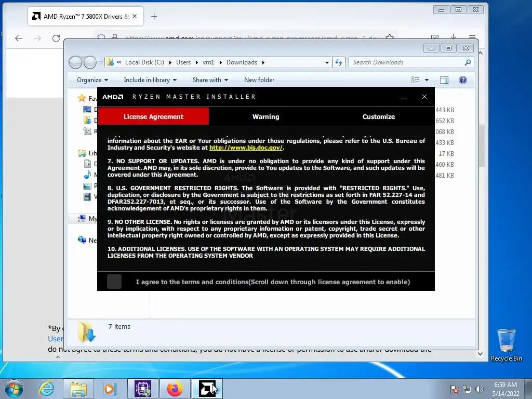
Task: Open Firefox downloads arrow
Action: 453,37
